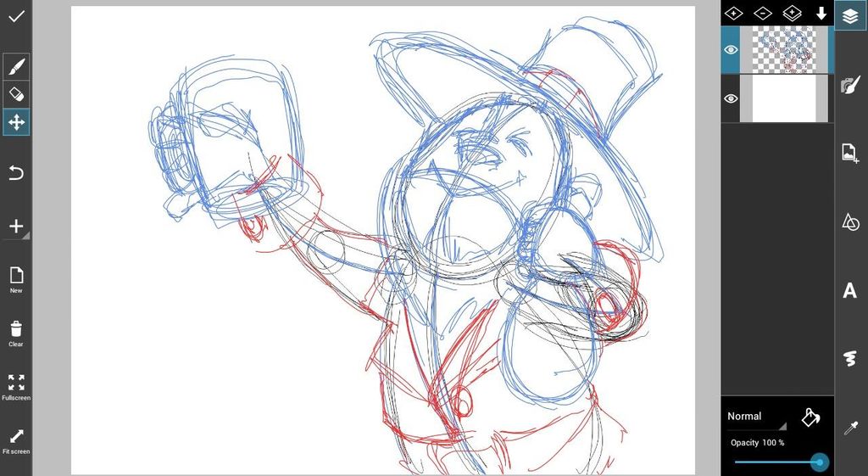The image size is (868, 476).
Task: Select the Brush tool in left toolbar
Action: point(16,67)
